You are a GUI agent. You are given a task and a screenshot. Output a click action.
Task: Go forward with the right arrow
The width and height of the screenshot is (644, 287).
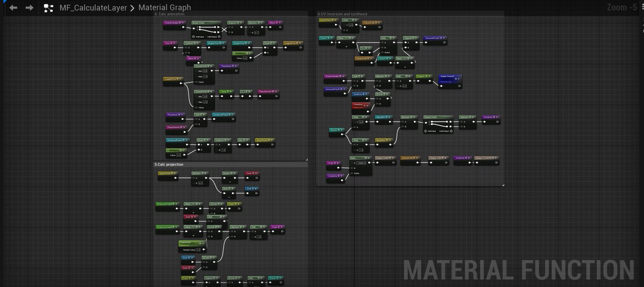(30, 8)
